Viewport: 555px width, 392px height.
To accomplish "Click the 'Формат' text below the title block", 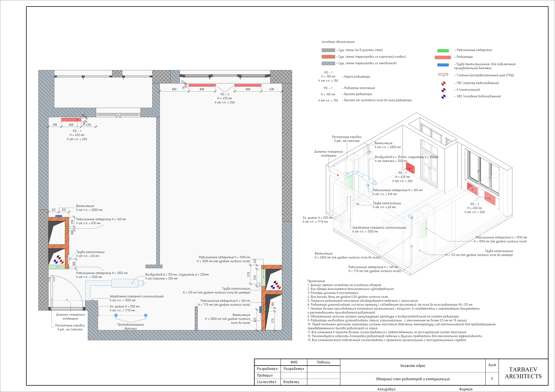I will [x=466, y=389].
